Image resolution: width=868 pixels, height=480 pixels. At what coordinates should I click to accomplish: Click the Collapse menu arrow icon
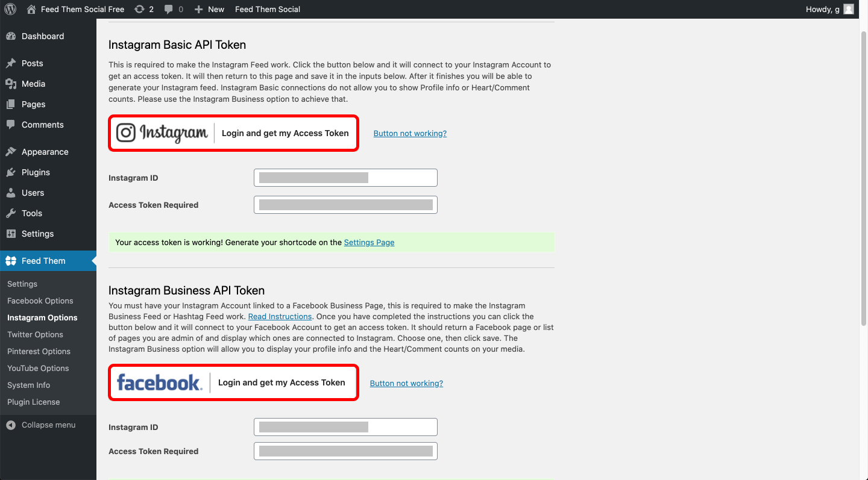(11, 425)
